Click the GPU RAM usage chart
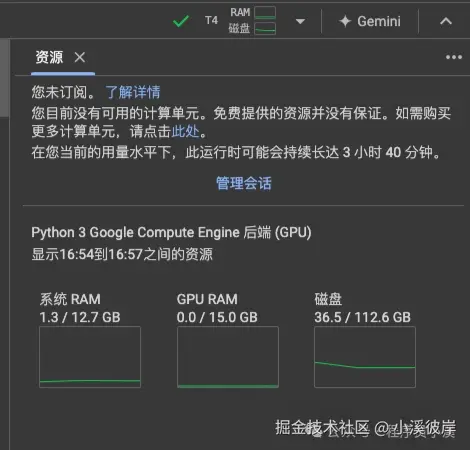Screen dimensions: 470x450 (228, 357)
